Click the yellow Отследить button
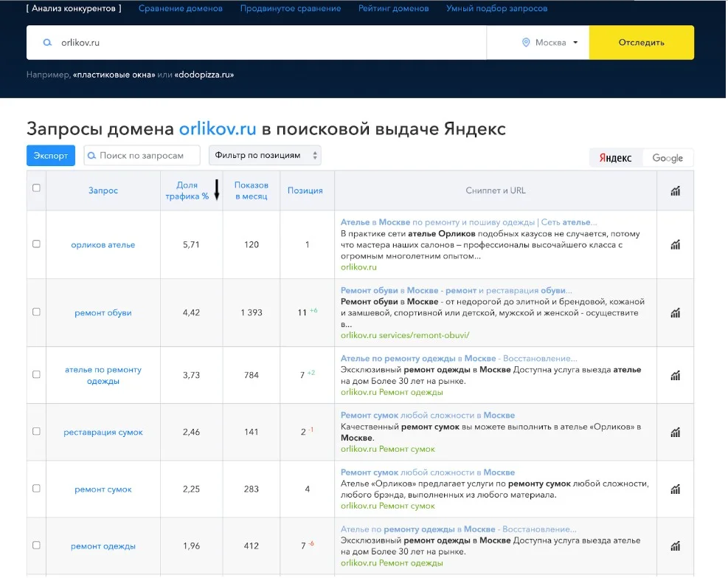This screenshot has height=578, width=728. tap(642, 42)
